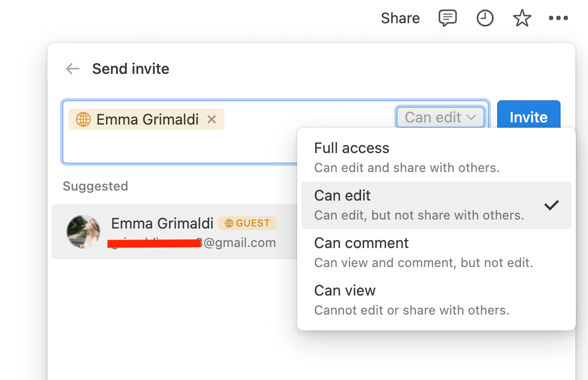This screenshot has height=380, width=588.
Task: Open the ellipsis more options menu
Action: coord(558,18)
